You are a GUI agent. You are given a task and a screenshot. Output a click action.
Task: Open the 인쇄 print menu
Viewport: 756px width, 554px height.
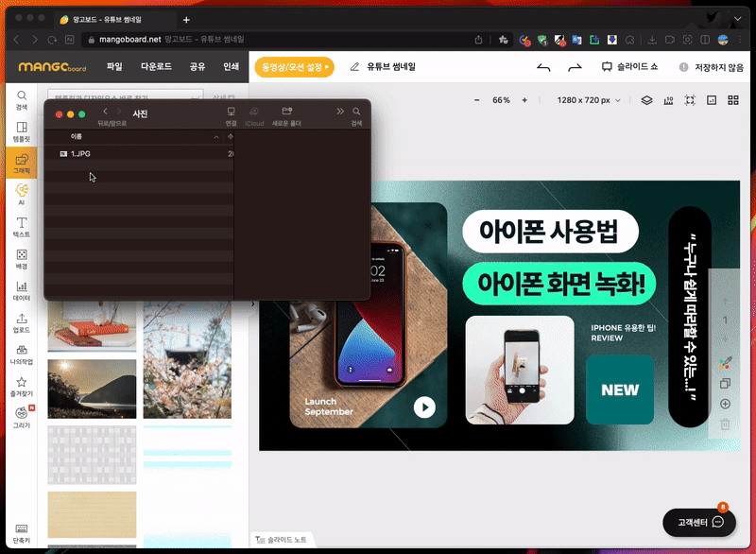(x=231, y=67)
